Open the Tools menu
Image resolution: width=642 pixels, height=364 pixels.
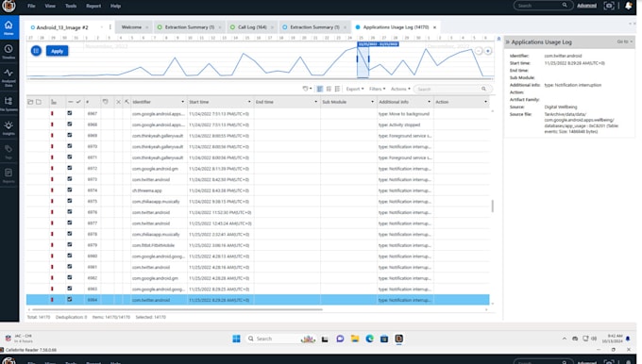click(x=71, y=6)
